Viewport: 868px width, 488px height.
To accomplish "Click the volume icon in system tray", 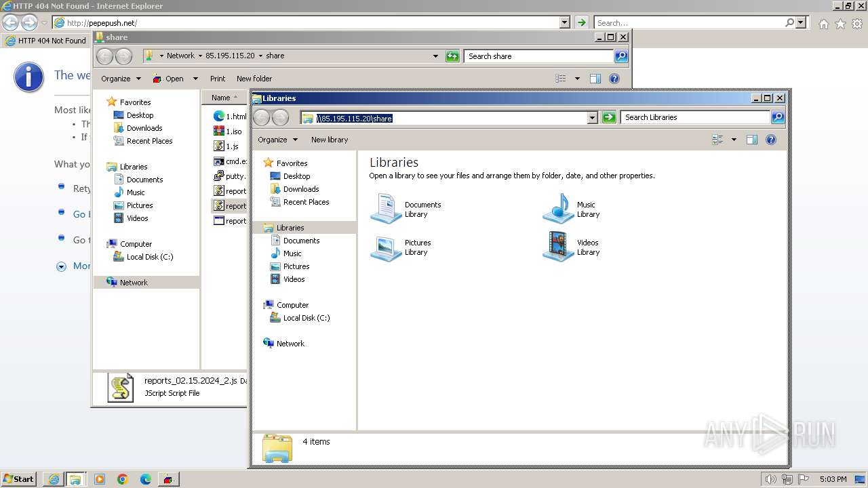I will click(x=770, y=479).
